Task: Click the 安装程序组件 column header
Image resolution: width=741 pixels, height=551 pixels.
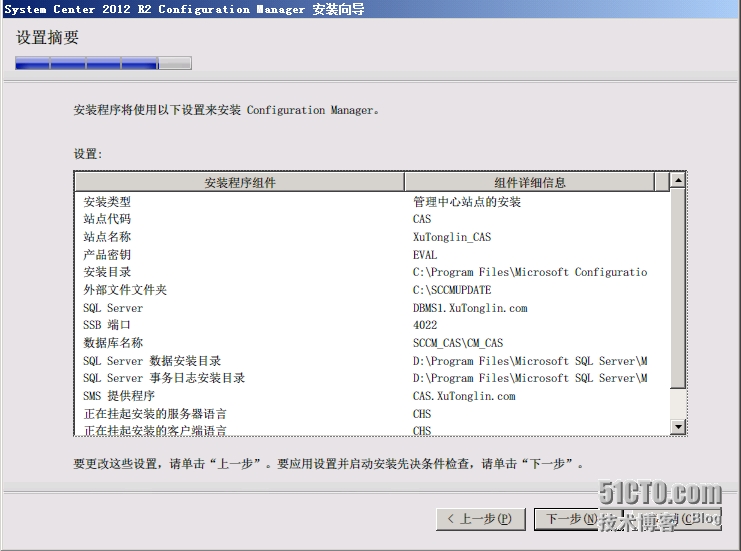Action: (240, 182)
